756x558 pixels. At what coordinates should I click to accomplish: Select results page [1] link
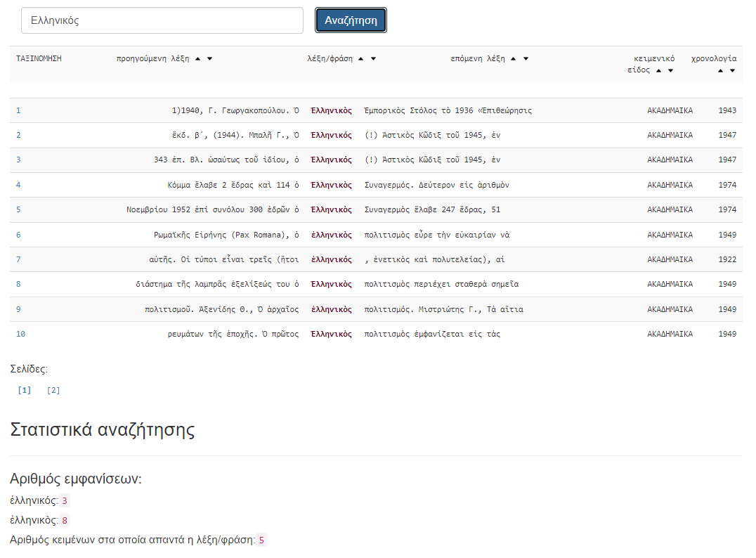tap(25, 390)
